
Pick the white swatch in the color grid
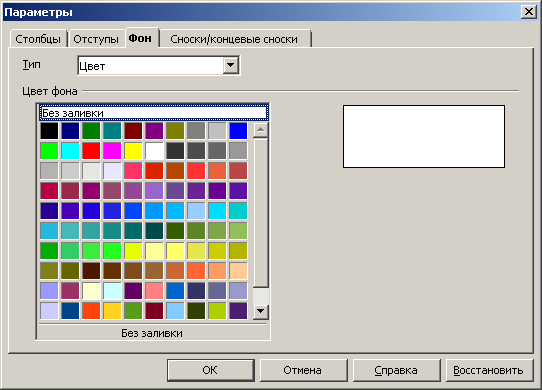[x=154, y=151]
